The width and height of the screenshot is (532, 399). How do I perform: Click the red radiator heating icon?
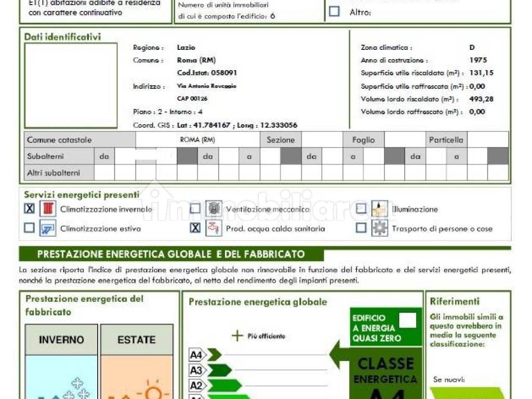48,209
